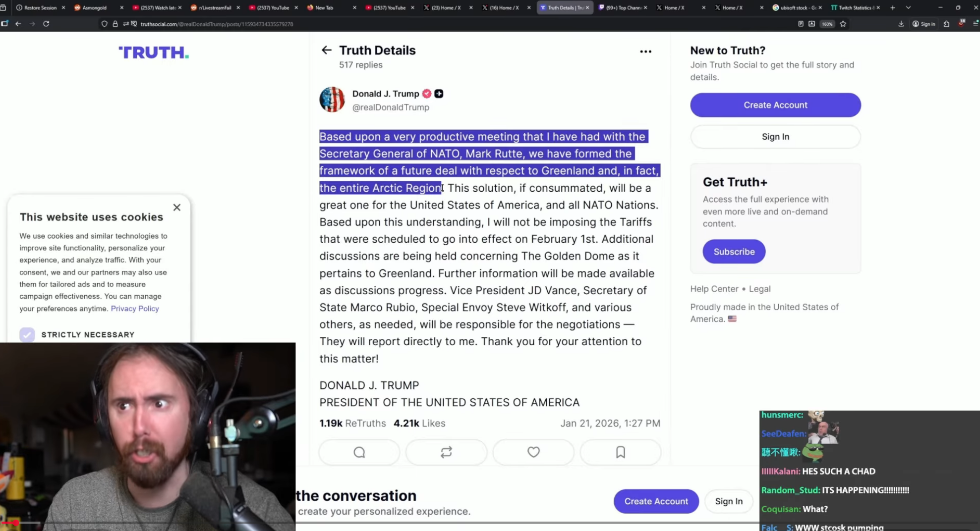Open the Legal link
This screenshot has width=980, height=531.
[x=759, y=289]
